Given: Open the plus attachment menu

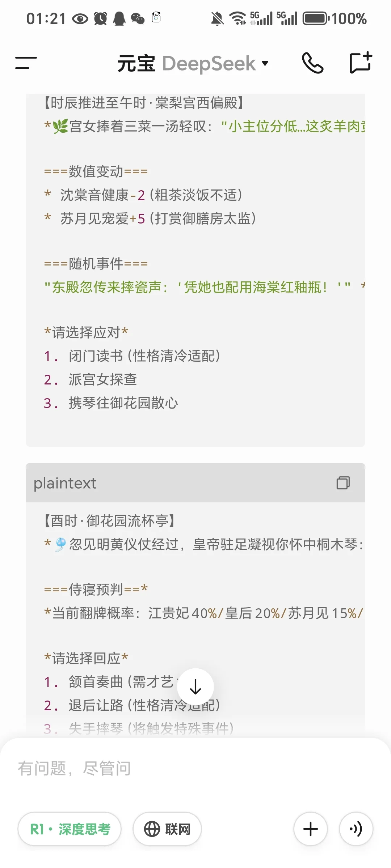Looking at the screenshot, I should coord(311,829).
